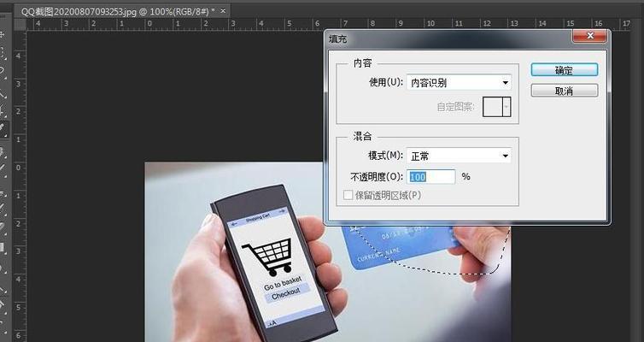644x342 pixels.
Task: Open the 使用(U) dropdown showing 内容识别
Action: (x=459, y=83)
